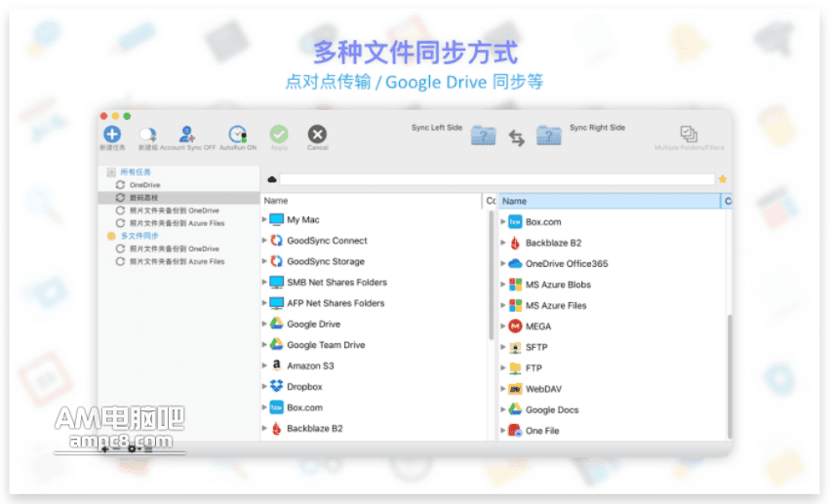Expand the Google Team Drive triangle

[264, 345]
